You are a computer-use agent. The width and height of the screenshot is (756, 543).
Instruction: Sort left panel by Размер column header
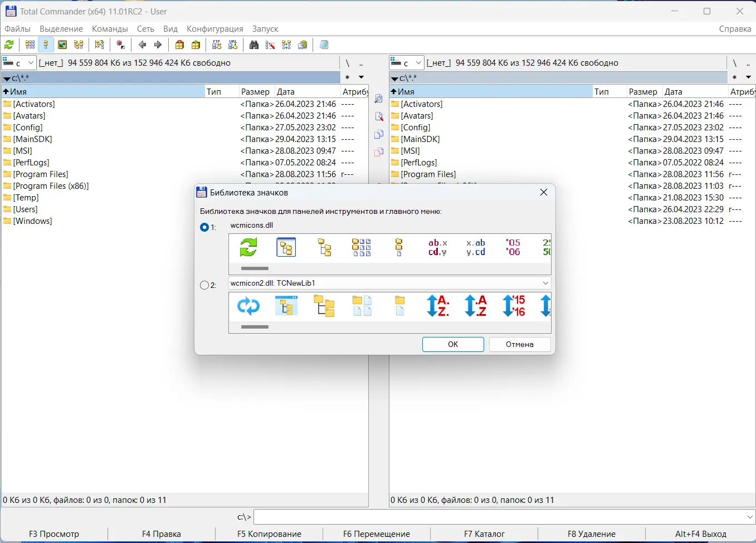click(256, 92)
